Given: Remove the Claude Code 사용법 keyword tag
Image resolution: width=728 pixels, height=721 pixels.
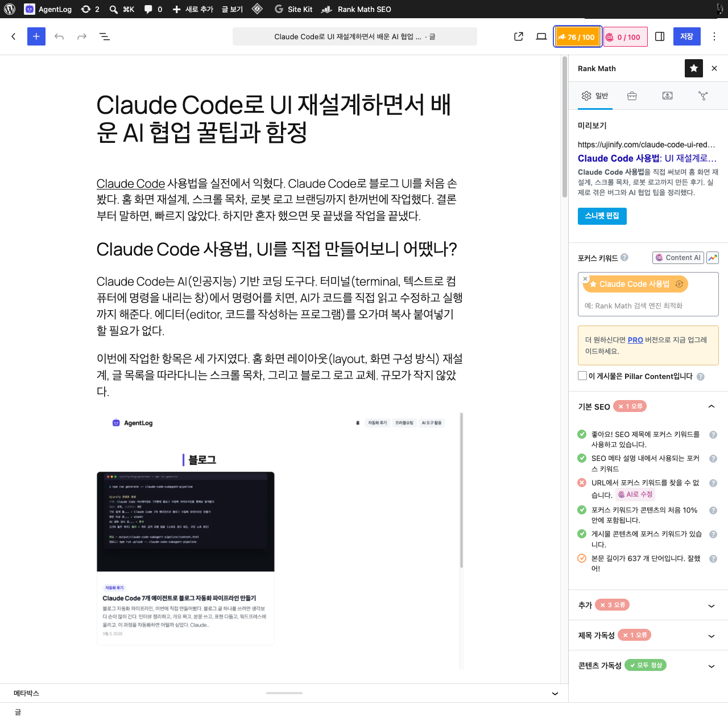Looking at the screenshot, I should tap(585, 279).
